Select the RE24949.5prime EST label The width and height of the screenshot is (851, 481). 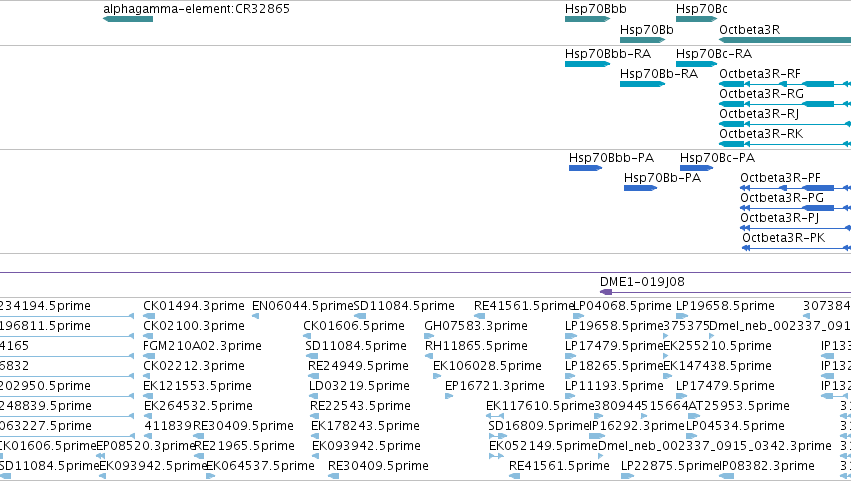(358, 366)
